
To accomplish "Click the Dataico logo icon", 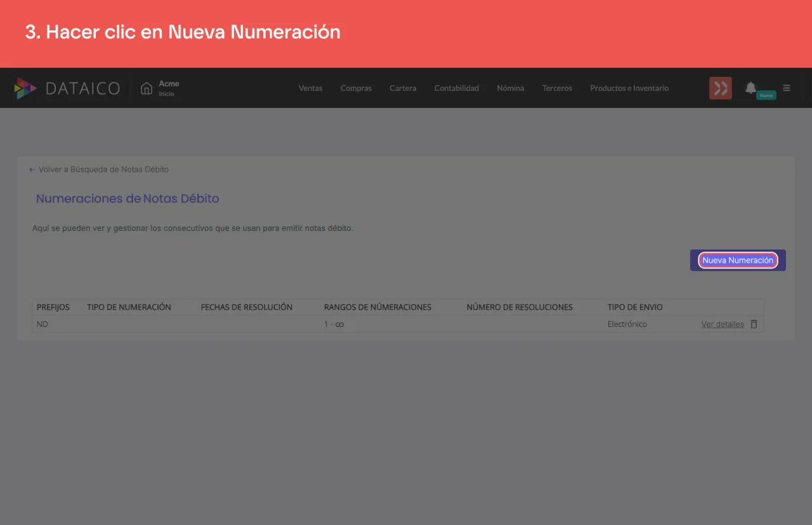I will 25,88.
